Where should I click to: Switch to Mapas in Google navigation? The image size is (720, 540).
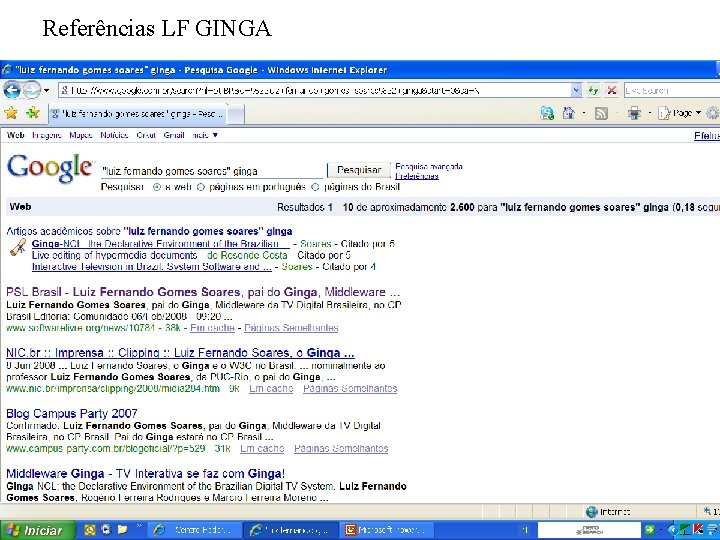pos(81,135)
